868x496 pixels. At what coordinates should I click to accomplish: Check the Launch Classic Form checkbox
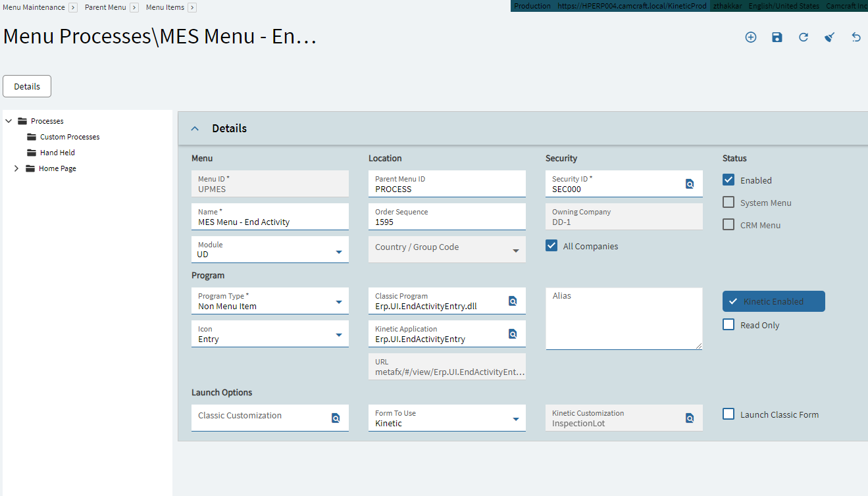[x=728, y=414]
